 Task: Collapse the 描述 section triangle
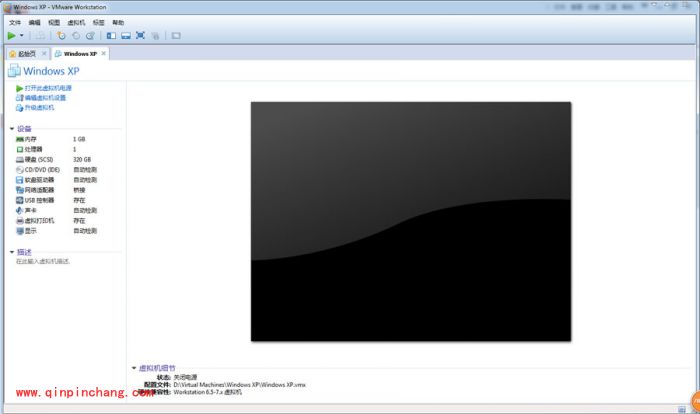tap(12, 252)
